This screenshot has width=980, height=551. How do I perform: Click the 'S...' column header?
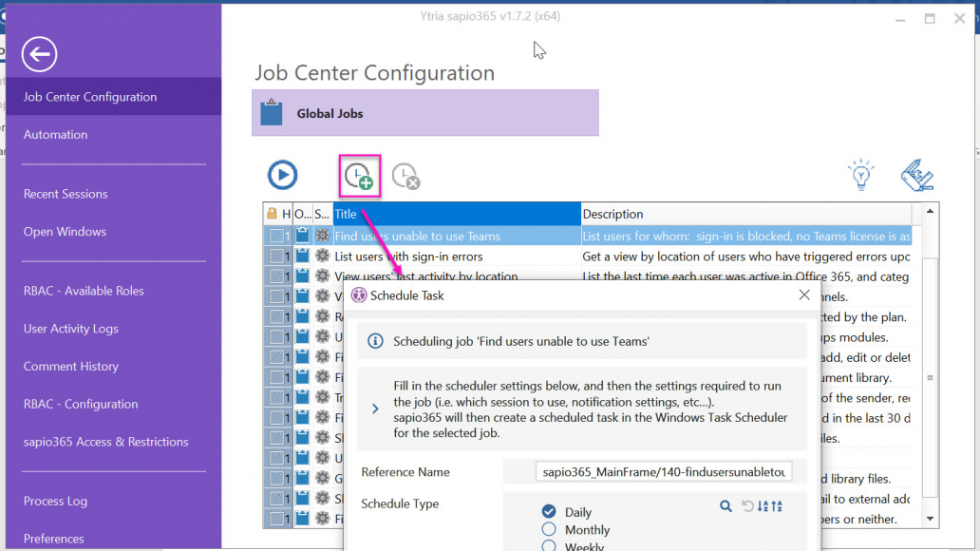point(322,214)
